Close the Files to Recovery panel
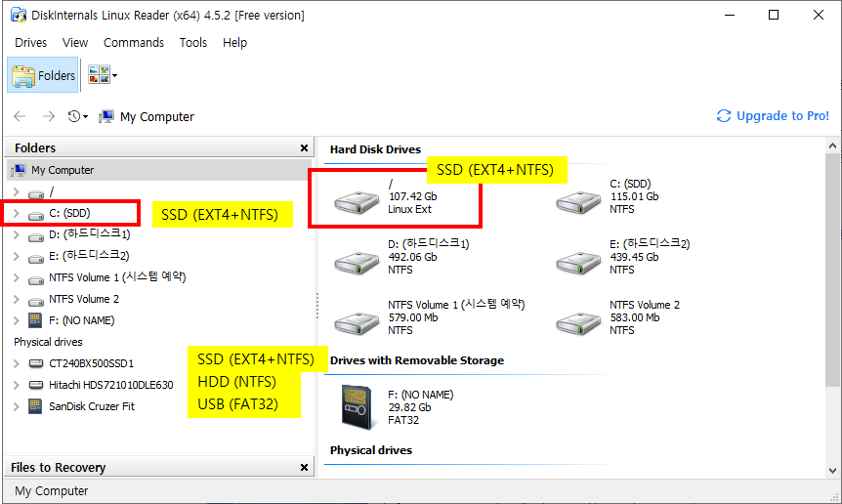The width and height of the screenshot is (842, 504). pyautogui.click(x=304, y=468)
